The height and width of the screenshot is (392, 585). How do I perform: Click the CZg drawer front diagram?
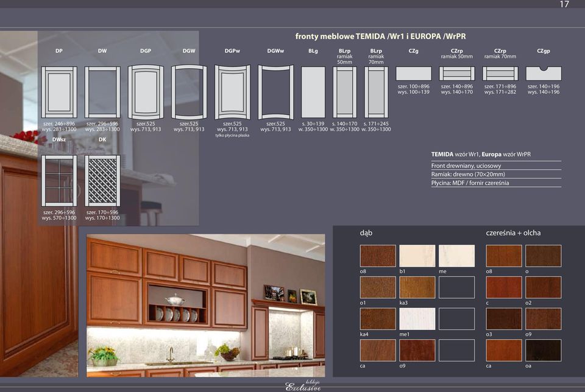(413, 74)
